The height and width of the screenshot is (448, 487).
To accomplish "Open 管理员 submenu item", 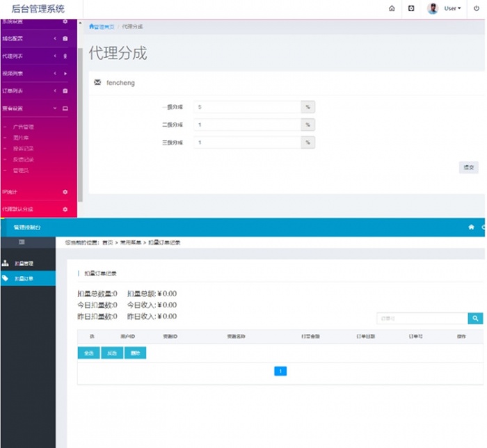I will 21,170.
